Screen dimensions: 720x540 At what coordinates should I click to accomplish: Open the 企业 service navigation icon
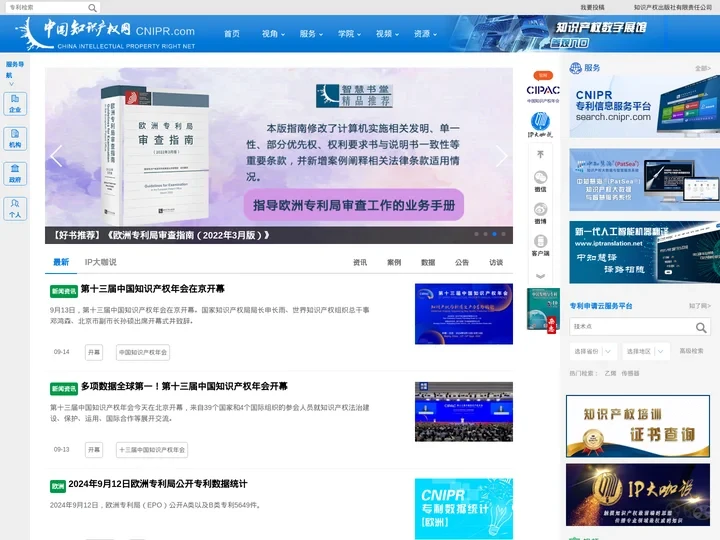[x=15, y=103]
